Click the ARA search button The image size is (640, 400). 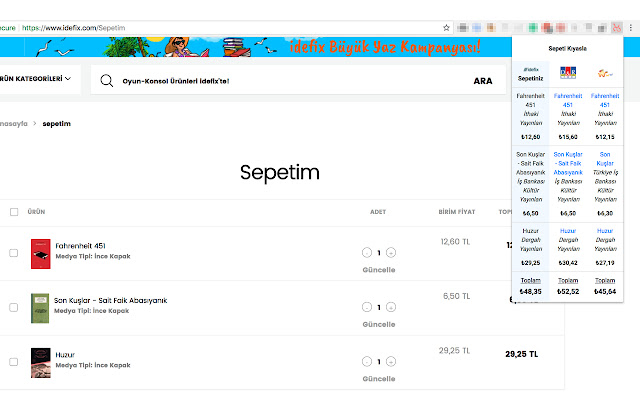(483, 81)
